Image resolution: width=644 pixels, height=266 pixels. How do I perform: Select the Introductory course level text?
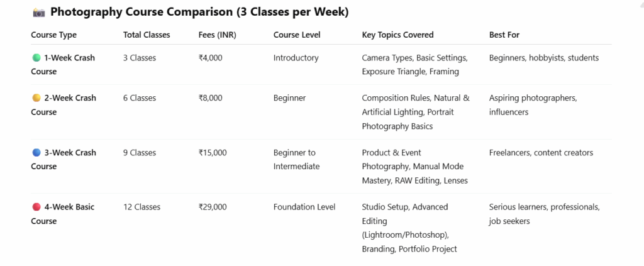point(296,58)
